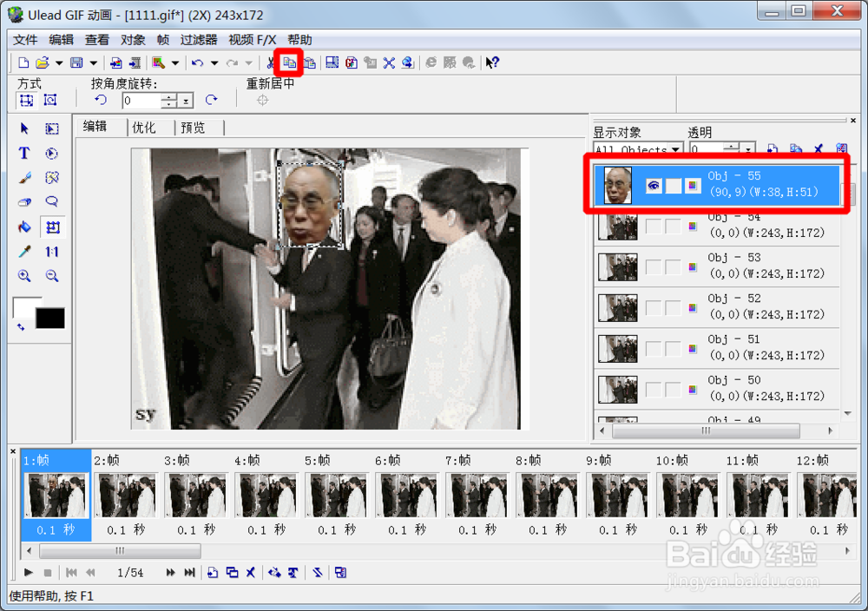Click Add Frame icon in bottom frame toolbar

pyautogui.click(x=213, y=572)
